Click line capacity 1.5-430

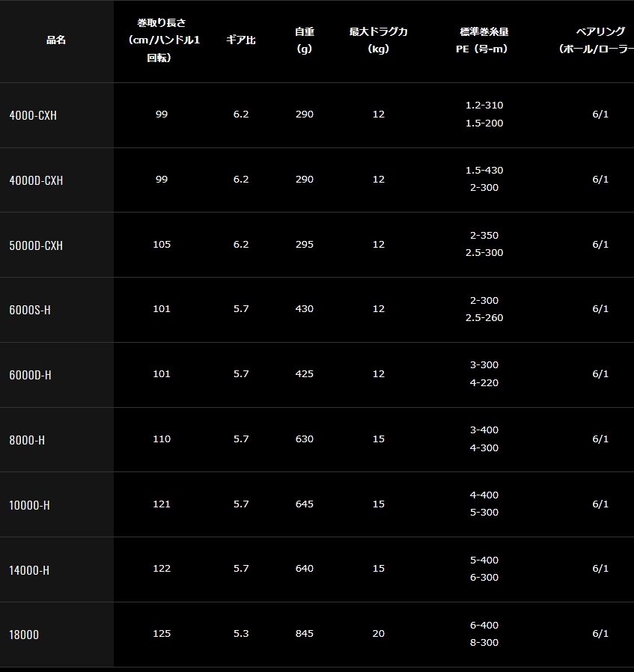tap(484, 170)
